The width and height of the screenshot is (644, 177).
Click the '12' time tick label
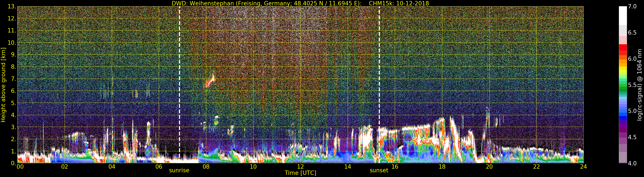[x=300, y=167]
